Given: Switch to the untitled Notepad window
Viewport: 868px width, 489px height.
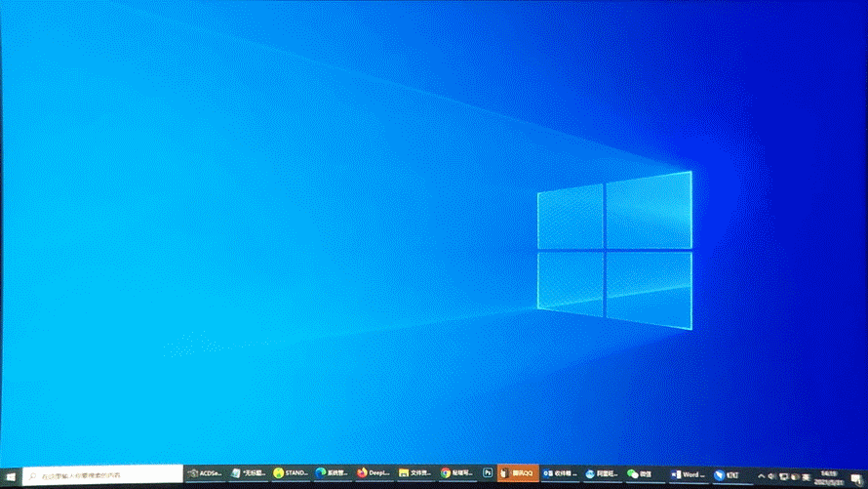Looking at the screenshot, I should tap(248, 473).
